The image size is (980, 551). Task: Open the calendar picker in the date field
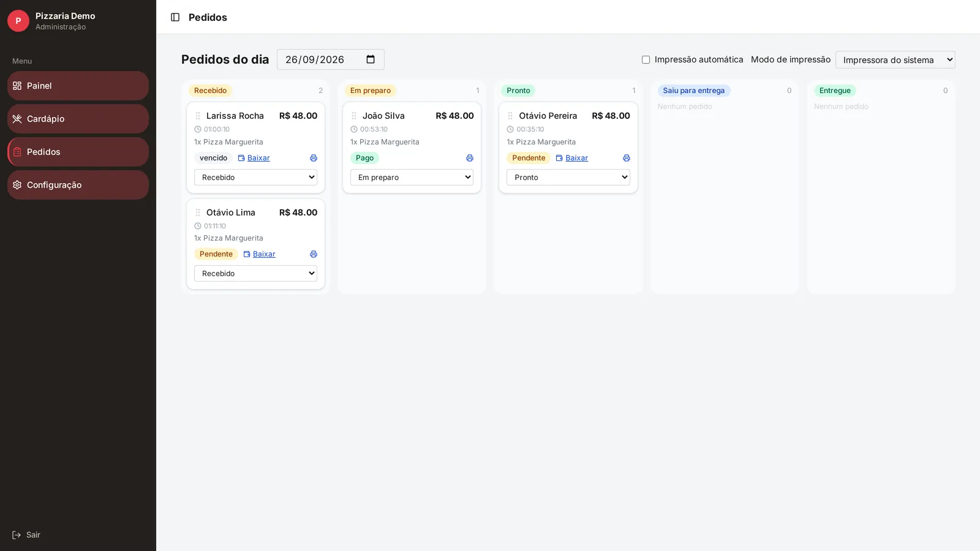click(371, 59)
